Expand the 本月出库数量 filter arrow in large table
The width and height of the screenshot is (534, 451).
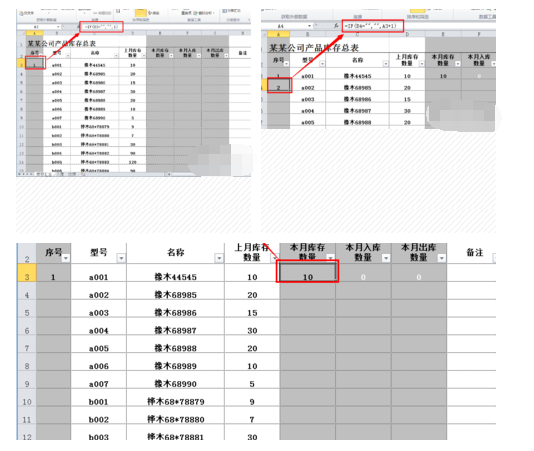tap(441, 258)
